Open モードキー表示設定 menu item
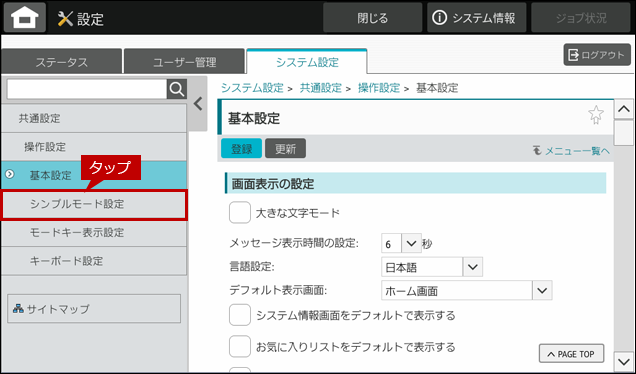Screen dimensions: 636x374 (94, 233)
